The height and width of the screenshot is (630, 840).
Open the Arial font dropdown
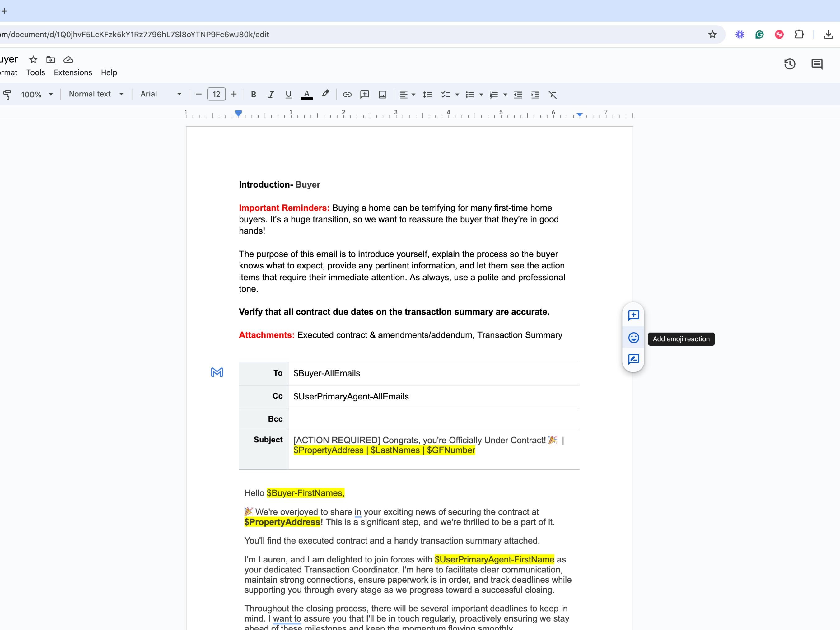pyautogui.click(x=160, y=94)
